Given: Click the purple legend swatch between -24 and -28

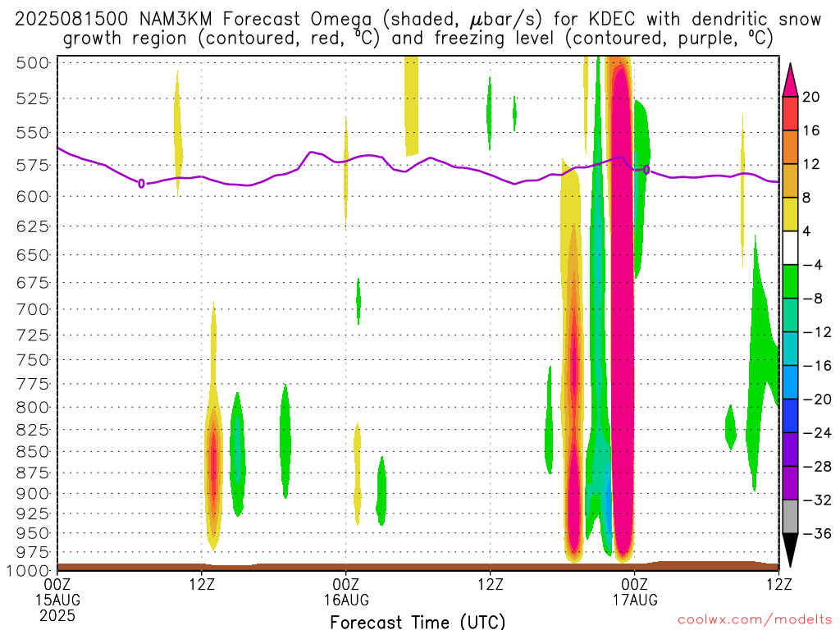Looking at the screenshot, I should pos(790,450).
